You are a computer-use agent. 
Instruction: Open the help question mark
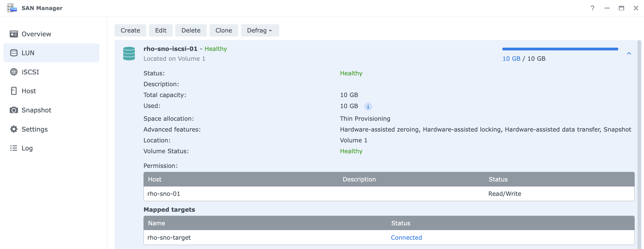coord(592,8)
